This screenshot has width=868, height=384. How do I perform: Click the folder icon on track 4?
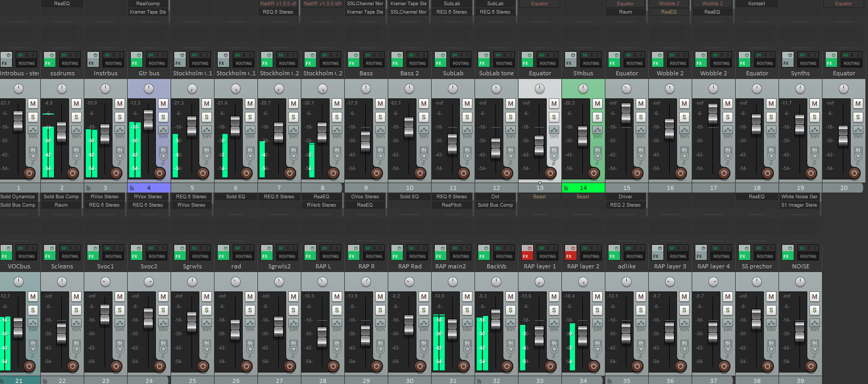[x=132, y=188]
